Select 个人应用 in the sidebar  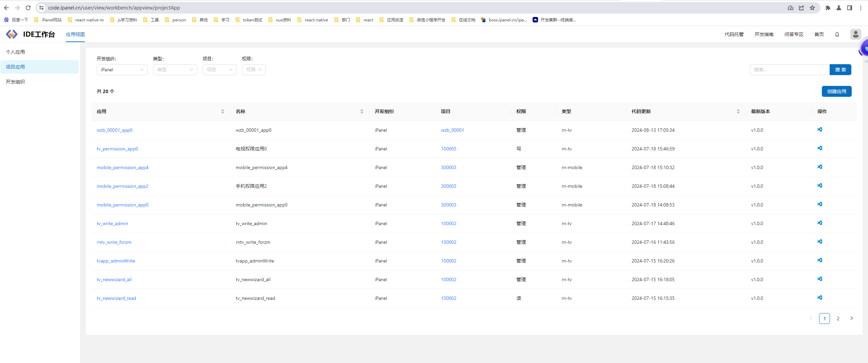15,52
